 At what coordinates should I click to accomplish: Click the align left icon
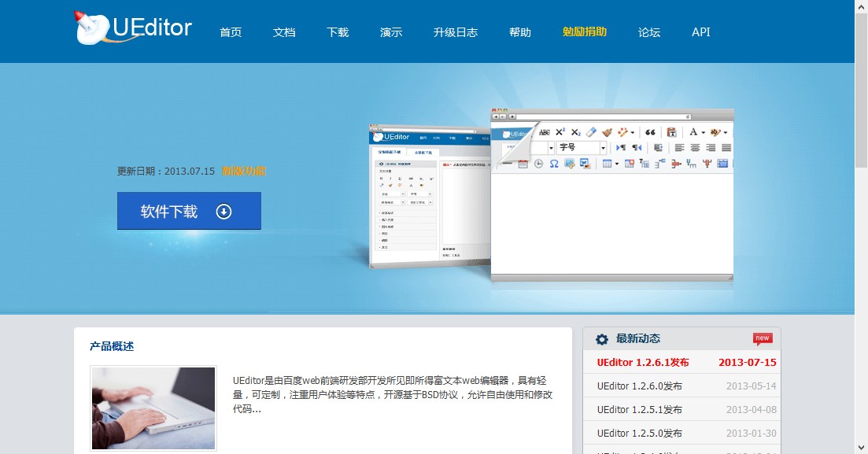pyautogui.click(x=679, y=147)
